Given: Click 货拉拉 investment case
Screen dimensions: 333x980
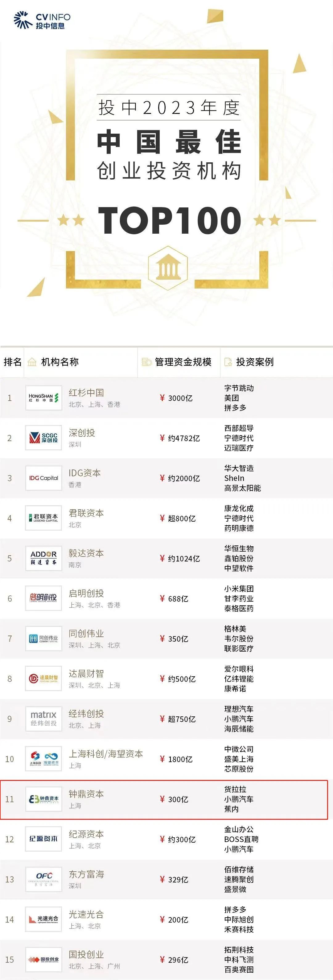Looking at the screenshot, I should tap(235, 790).
